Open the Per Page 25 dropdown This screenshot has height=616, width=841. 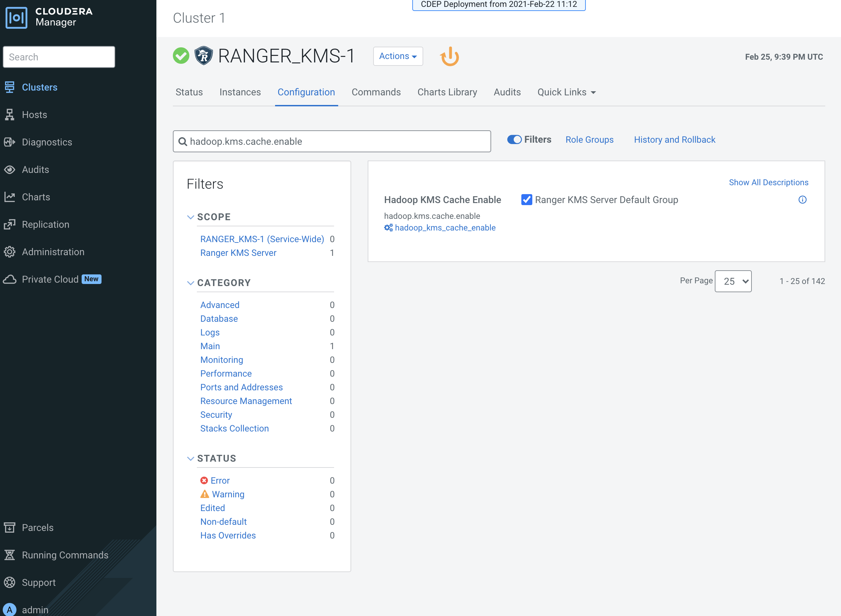(733, 281)
